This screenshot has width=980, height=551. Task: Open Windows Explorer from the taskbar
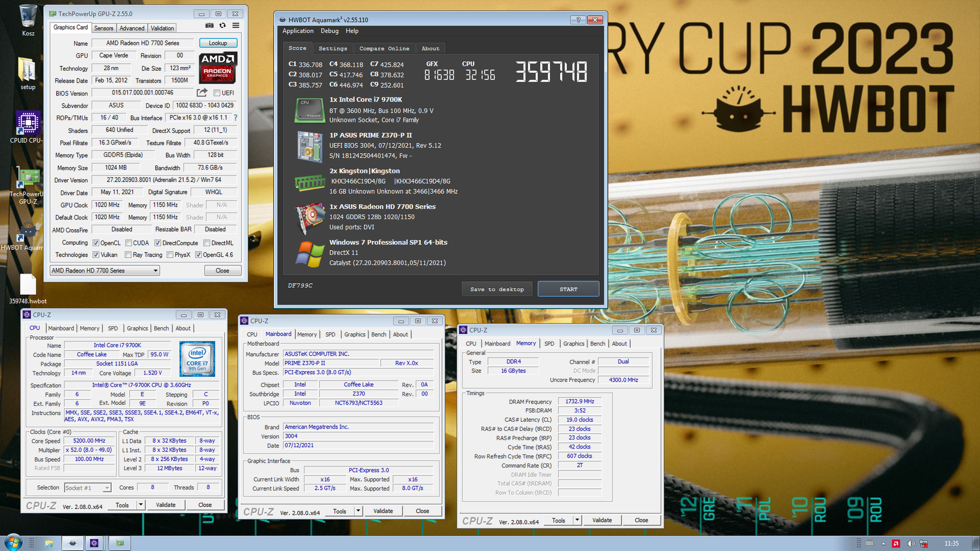click(x=49, y=543)
